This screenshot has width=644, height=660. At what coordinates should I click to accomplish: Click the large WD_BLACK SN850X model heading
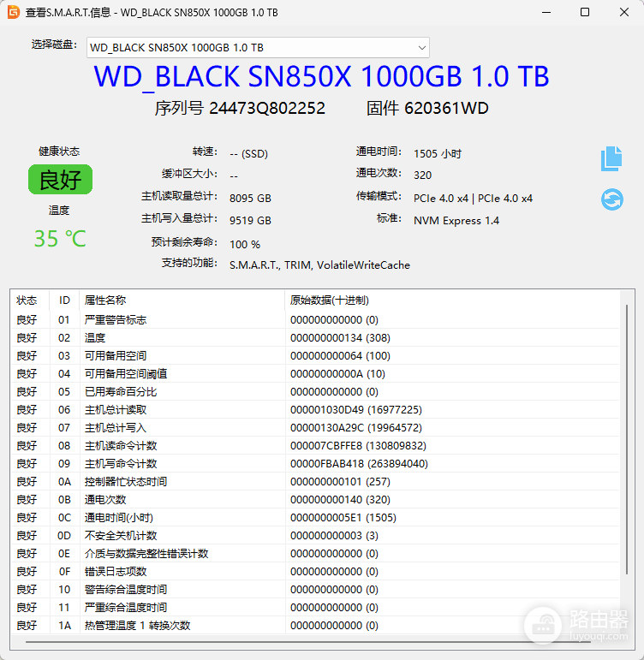[321, 76]
